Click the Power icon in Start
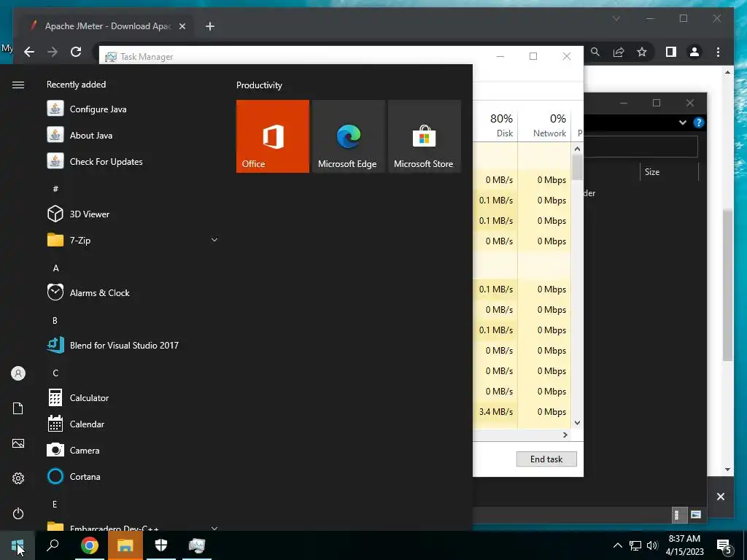This screenshot has width=747, height=560. (18, 513)
